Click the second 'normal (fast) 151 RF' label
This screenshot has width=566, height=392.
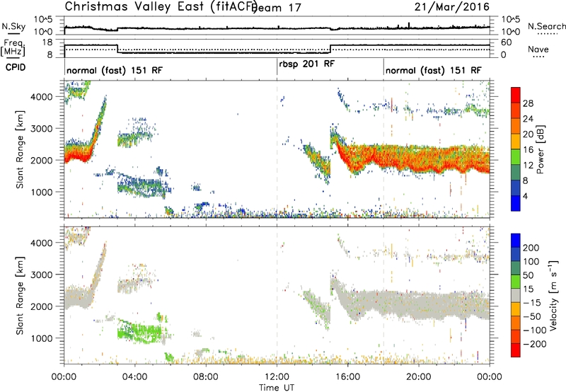coord(433,70)
